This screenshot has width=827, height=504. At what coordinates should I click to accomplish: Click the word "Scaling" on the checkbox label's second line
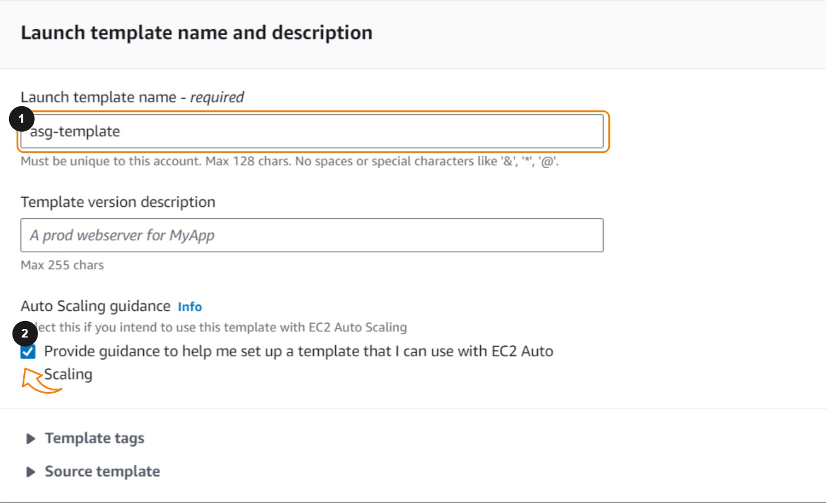69,374
